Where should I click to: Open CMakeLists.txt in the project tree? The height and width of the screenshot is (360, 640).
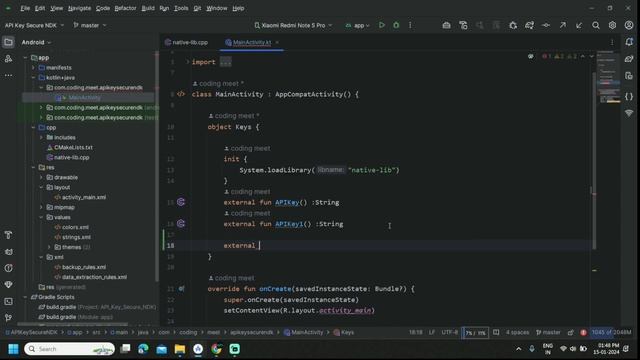[x=73, y=147]
